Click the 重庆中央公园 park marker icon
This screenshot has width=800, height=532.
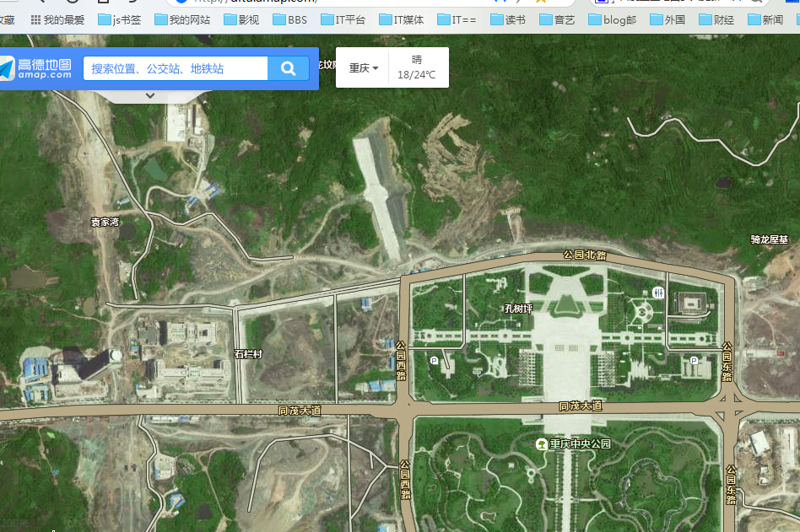pyautogui.click(x=541, y=443)
